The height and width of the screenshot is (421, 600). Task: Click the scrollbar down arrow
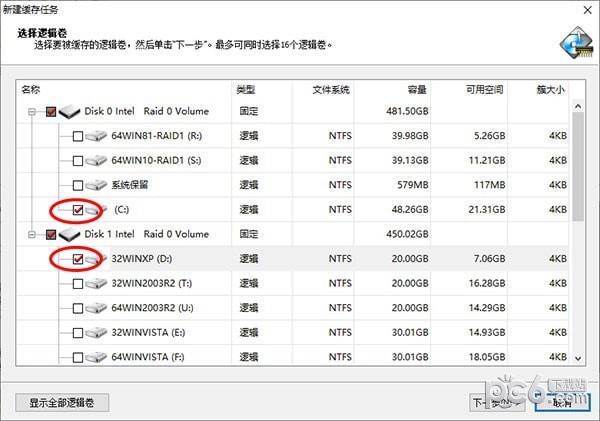578,359
